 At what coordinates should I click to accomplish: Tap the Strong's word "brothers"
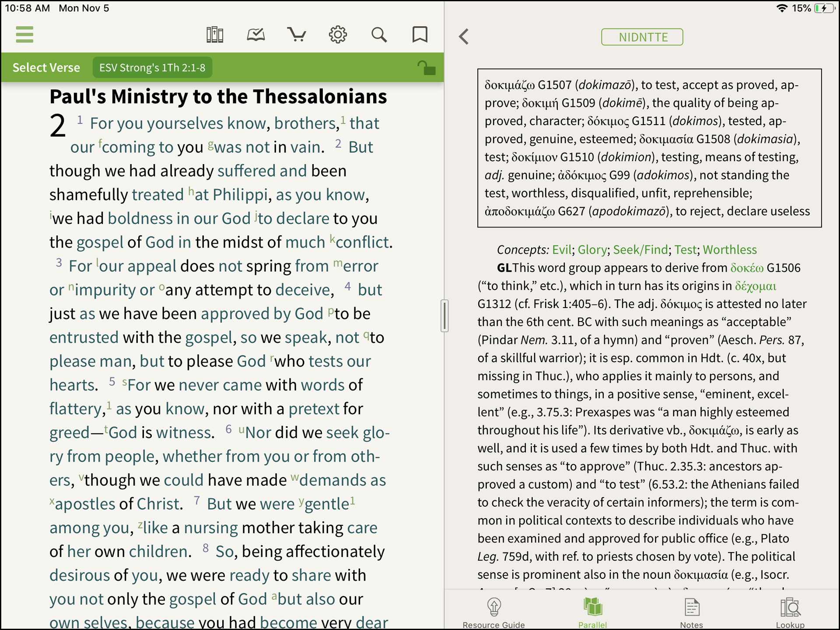pyautogui.click(x=305, y=123)
